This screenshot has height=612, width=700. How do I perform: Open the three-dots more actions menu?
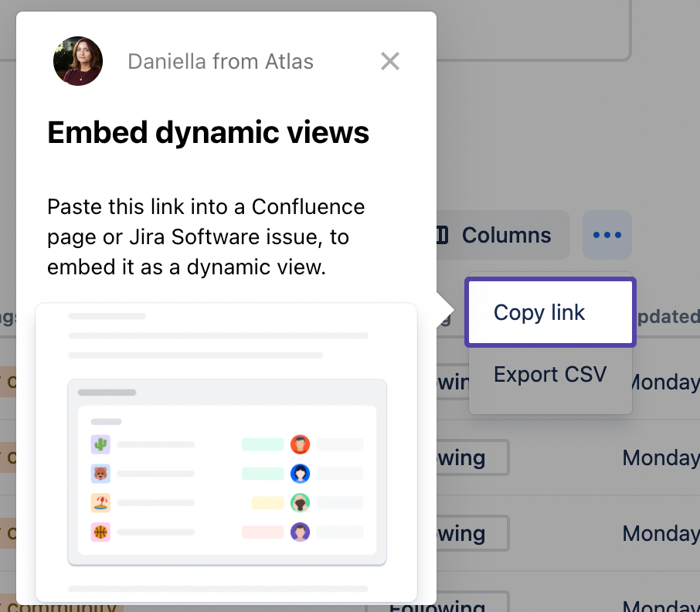click(607, 235)
